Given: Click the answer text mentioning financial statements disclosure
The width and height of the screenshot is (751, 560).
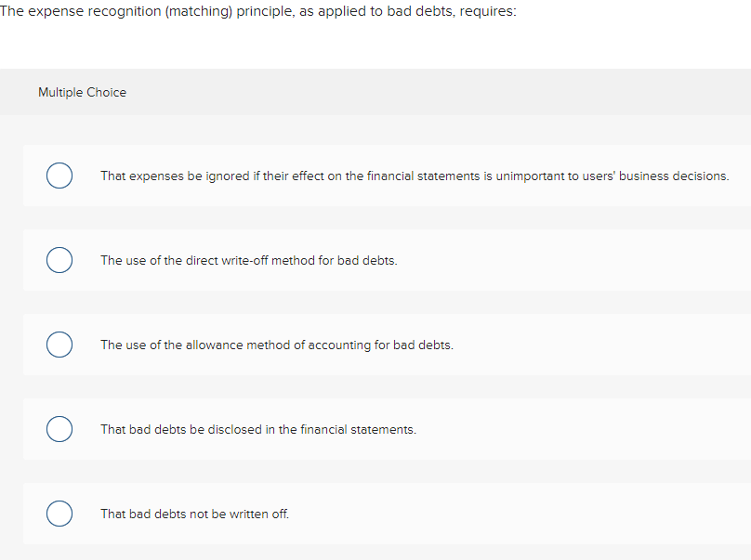Looking at the screenshot, I should (258, 429).
